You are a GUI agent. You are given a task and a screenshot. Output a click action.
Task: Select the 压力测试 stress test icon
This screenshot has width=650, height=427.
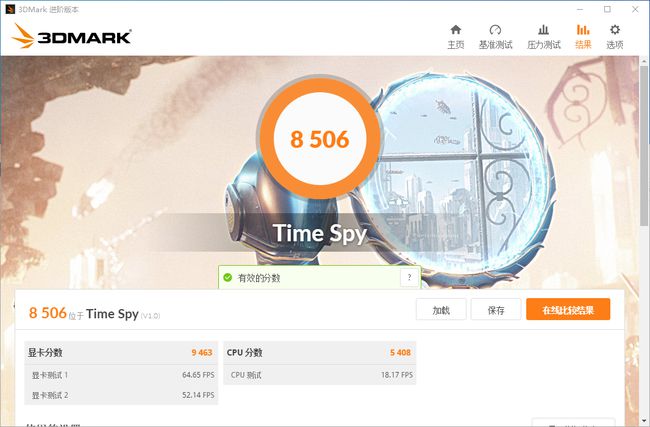[x=543, y=30]
